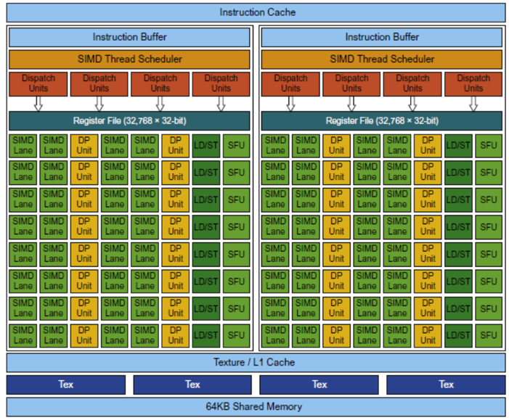This screenshot has width=509, height=420.
Task: Select the Instruction Buffer in the left partition
Action: click(130, 37)
